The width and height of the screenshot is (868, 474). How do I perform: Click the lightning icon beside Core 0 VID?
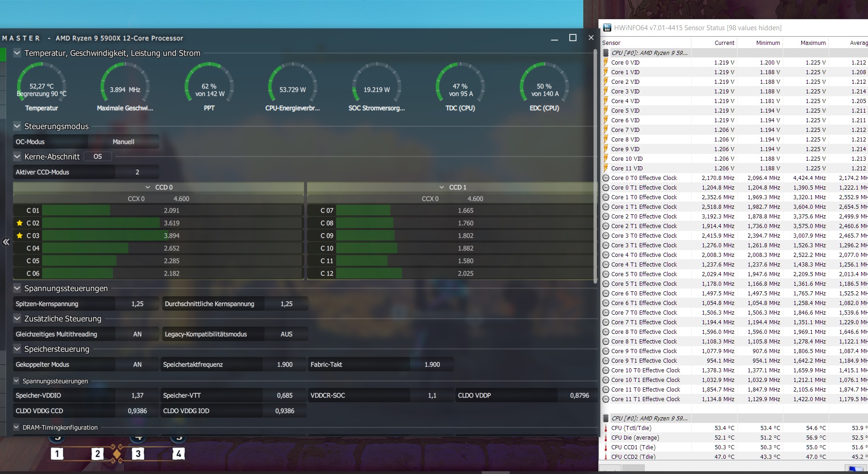pyautogui.click(x=606, y=62)
